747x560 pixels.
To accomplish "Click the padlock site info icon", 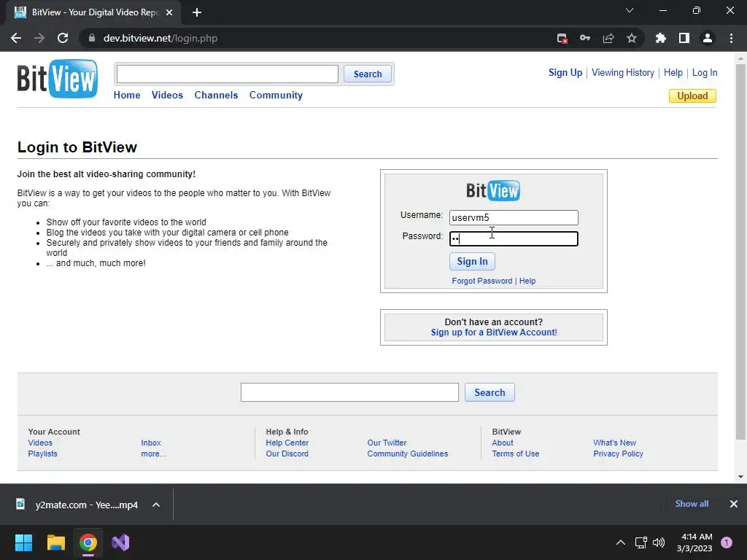I will pyautogui.click(x=92, y=38).
